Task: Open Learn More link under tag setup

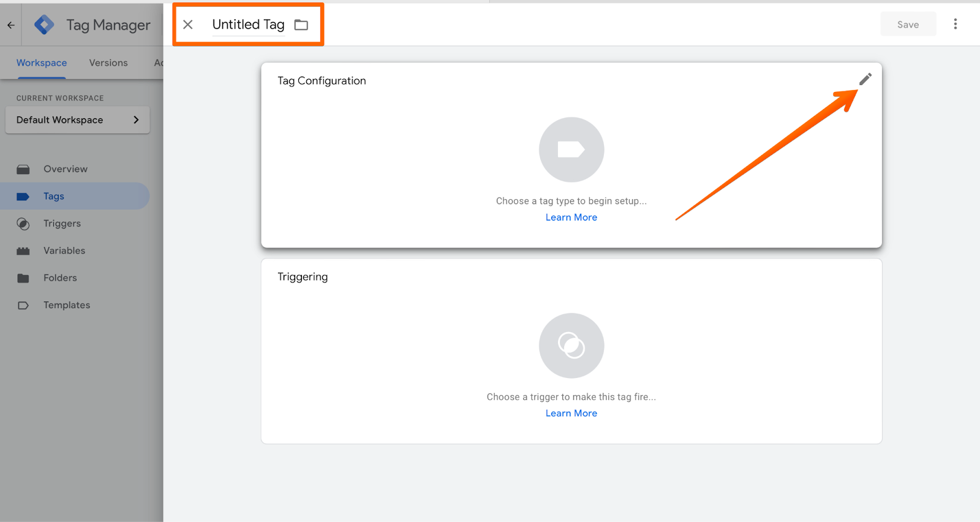Action: pos(571,217)
